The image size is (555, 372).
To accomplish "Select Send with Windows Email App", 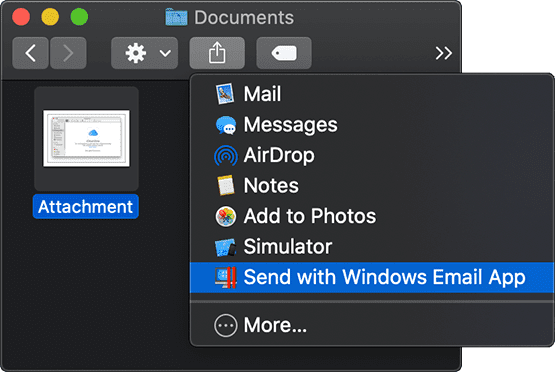I will (372, 277).
